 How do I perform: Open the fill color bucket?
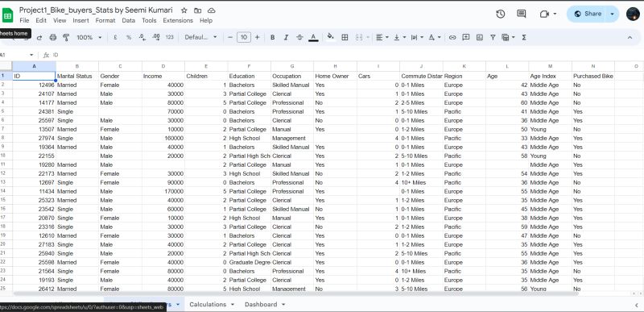click(330, 37)
